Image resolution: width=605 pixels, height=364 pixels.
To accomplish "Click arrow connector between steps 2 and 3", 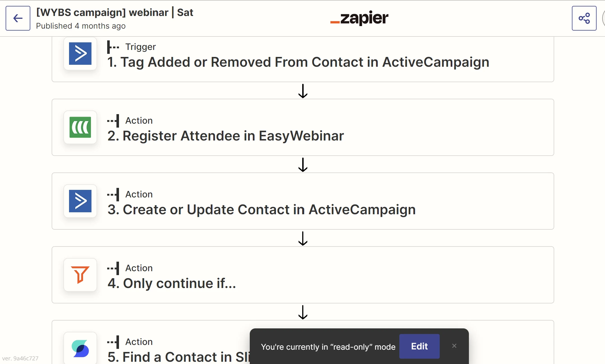I will 303,165.
